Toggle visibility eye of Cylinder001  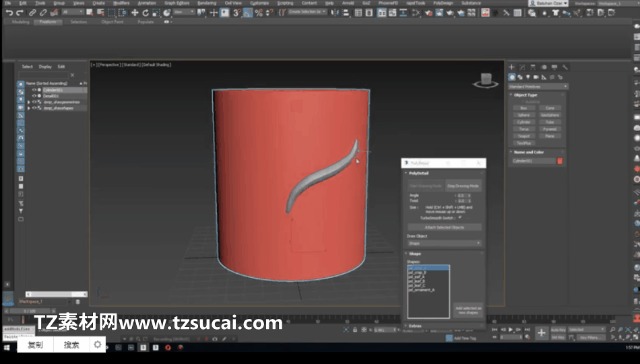34,90
